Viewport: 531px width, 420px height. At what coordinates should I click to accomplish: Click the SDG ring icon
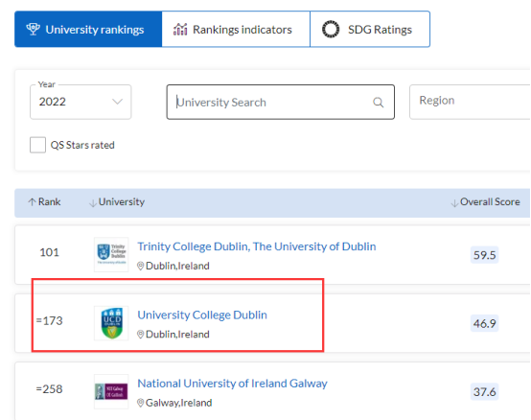click(331, 29)
